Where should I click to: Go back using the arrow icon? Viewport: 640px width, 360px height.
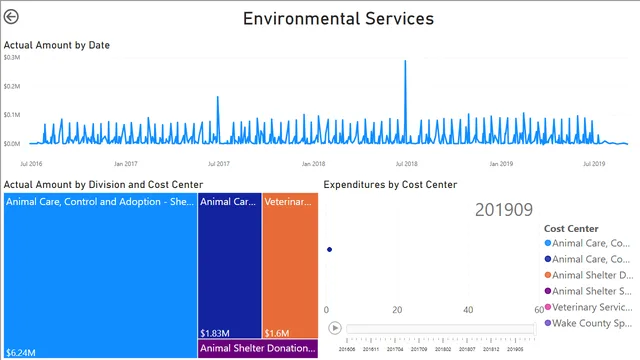coord(11,17)
